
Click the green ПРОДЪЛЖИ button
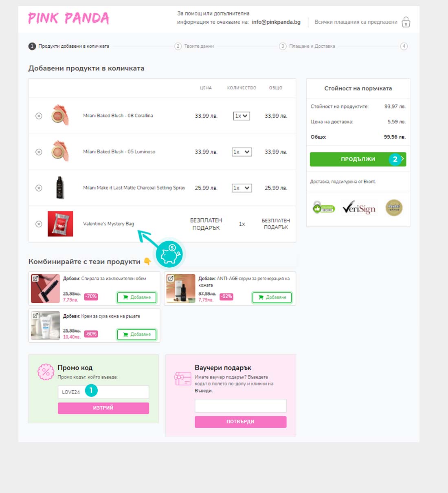click(x=358, y=159)
